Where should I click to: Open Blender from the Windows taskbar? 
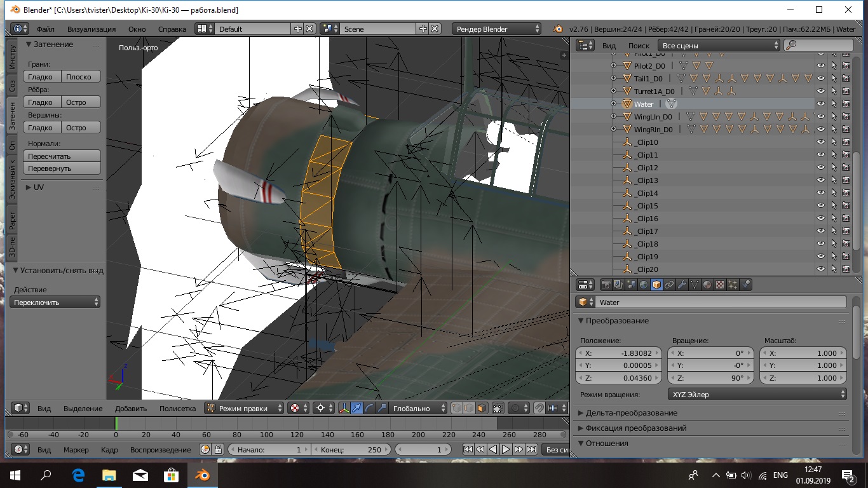tap(202, 475)
